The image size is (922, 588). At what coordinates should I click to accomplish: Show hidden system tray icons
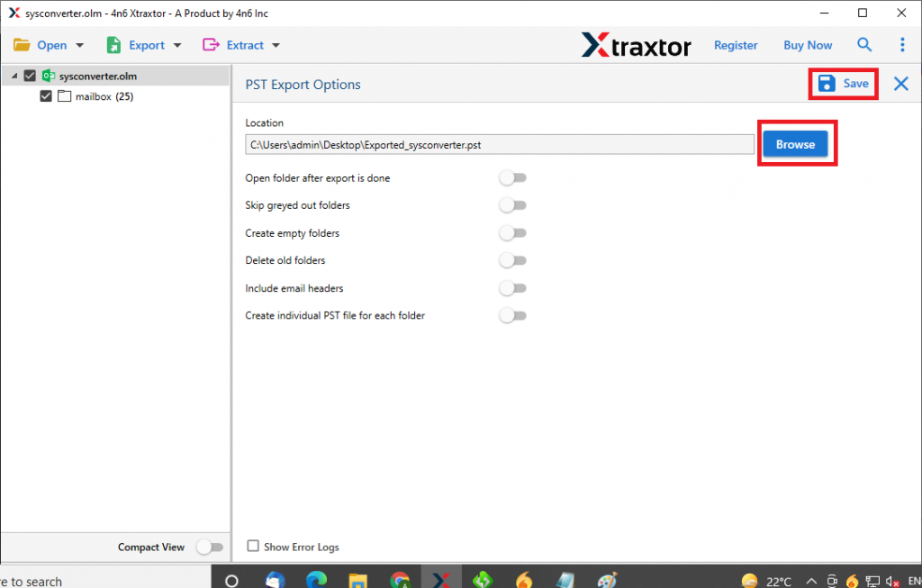coord(811,582)
